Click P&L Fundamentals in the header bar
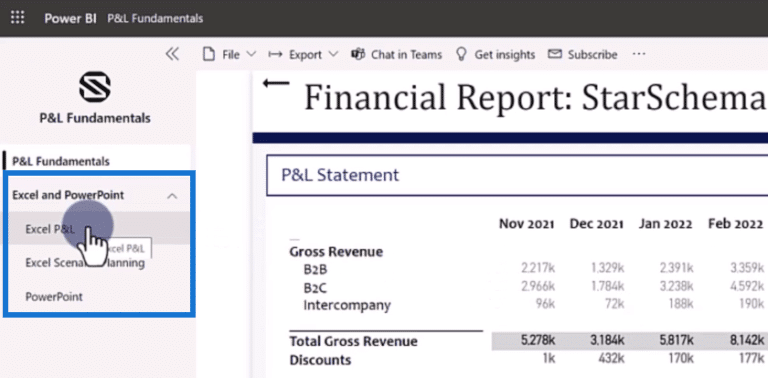 [155, 19]
